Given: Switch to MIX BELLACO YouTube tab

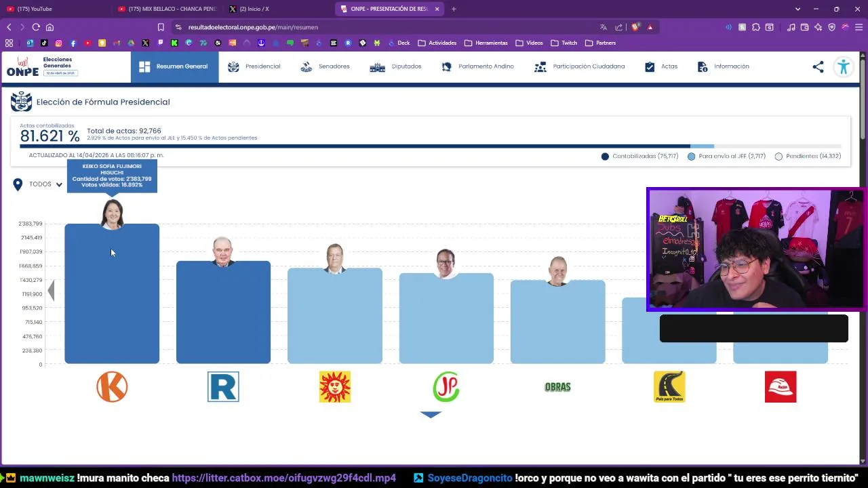Looking at the screenshot, I should pyautogui.click(x=167, y=9).
